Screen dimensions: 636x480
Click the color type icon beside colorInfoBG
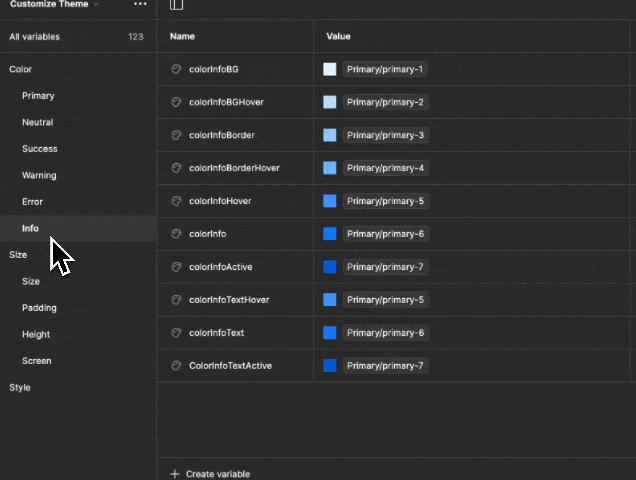(176, 69)
